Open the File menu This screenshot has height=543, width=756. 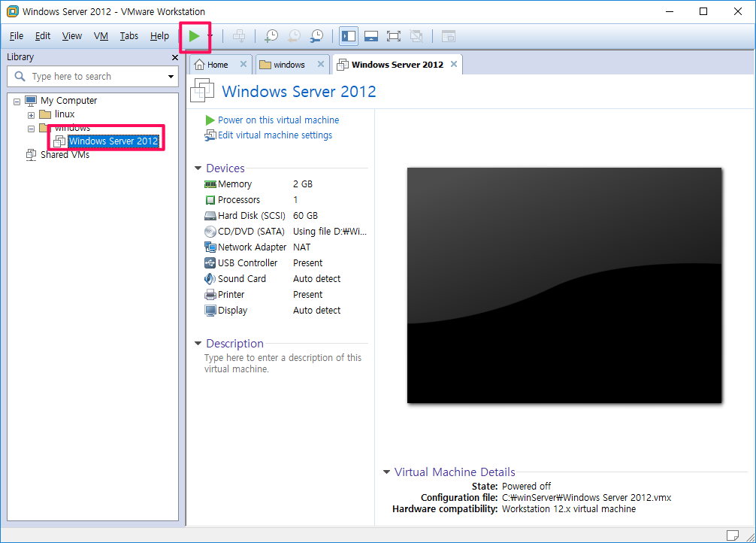click(17, 36)
